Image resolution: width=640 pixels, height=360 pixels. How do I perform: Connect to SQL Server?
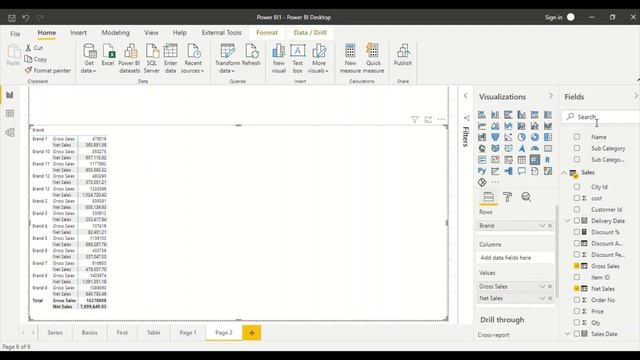click(x=151, y=58)
